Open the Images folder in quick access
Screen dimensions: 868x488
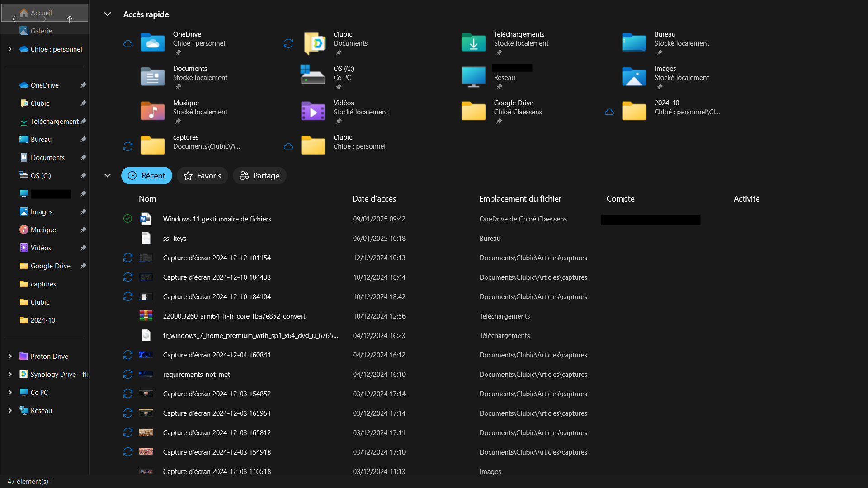[x=634, y=77]
